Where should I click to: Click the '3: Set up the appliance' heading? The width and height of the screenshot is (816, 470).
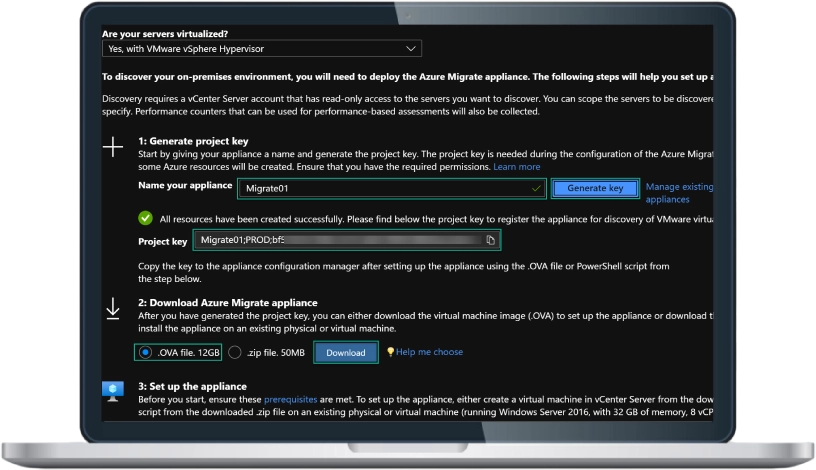coord(193,386)
